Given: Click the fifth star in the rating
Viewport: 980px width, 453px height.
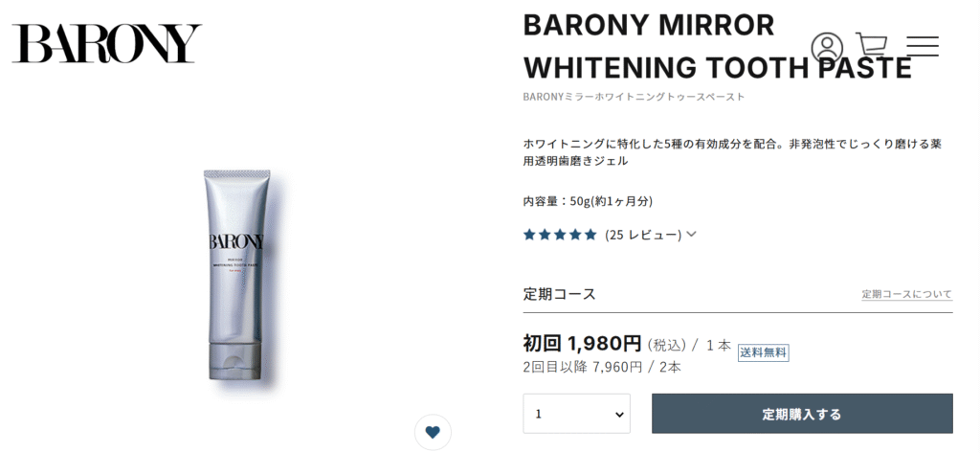Looking at the screenshot, I should [x=590, y=236].
